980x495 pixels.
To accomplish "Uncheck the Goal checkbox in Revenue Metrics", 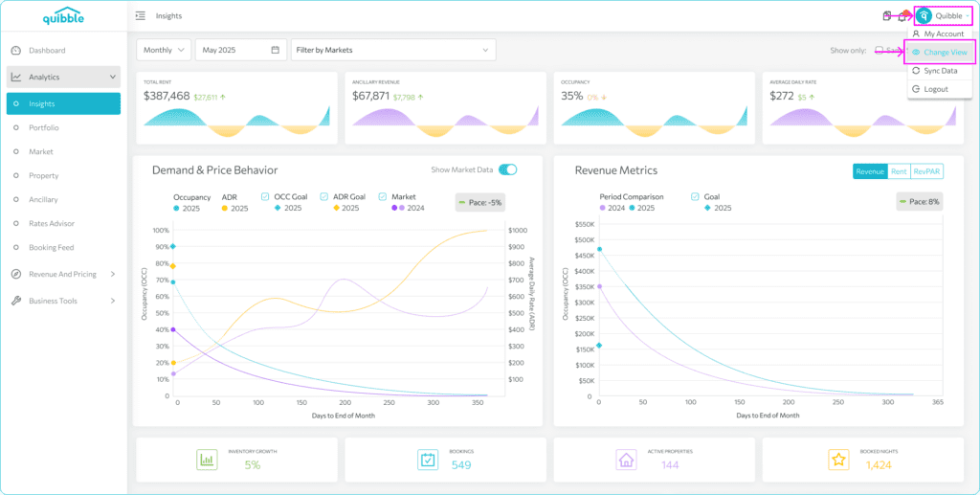I will pyautogui.click(x=695, y=196).
